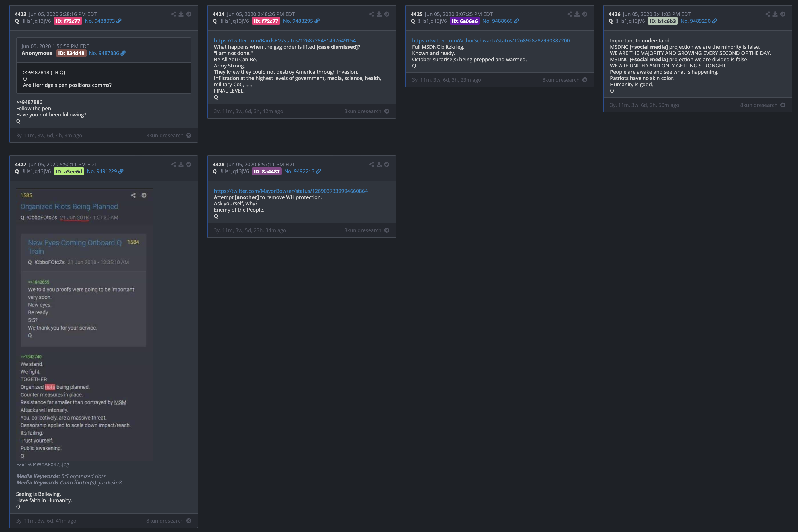Click x icon in post 4424 footer
This screenshot has height=532, width=798.
(x=387, y=111)
